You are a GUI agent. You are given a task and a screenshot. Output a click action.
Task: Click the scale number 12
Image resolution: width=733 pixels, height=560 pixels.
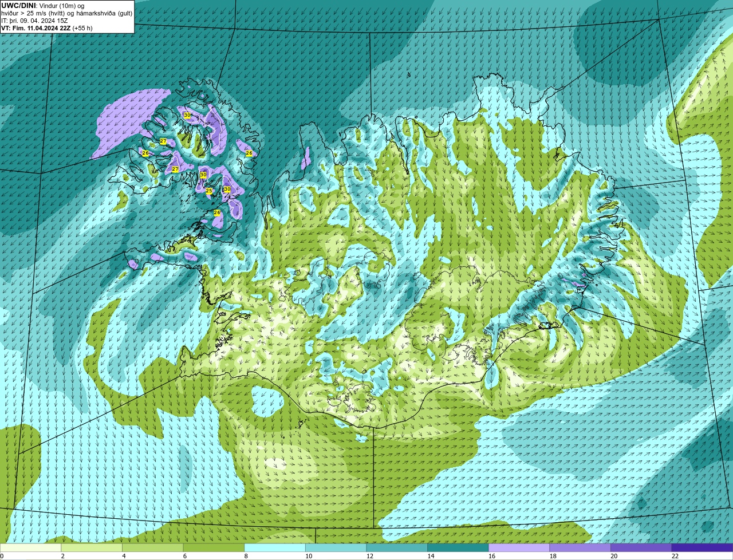(369, 556)
